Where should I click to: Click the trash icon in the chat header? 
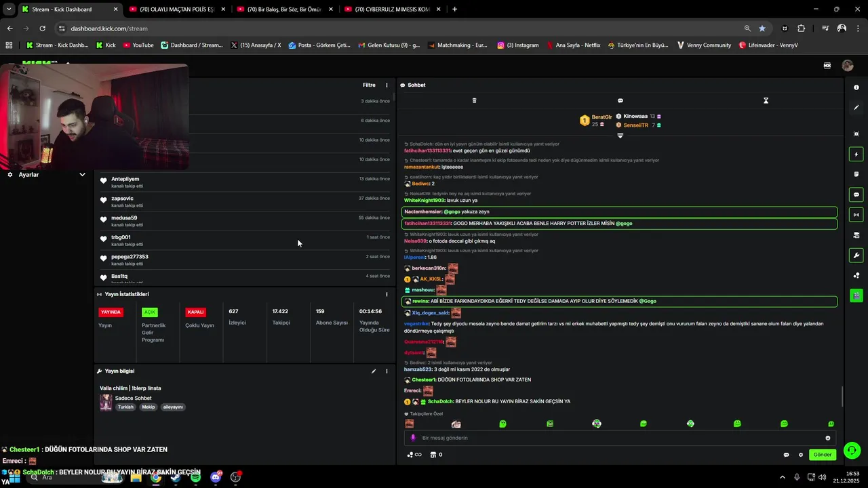pos(474,100)
